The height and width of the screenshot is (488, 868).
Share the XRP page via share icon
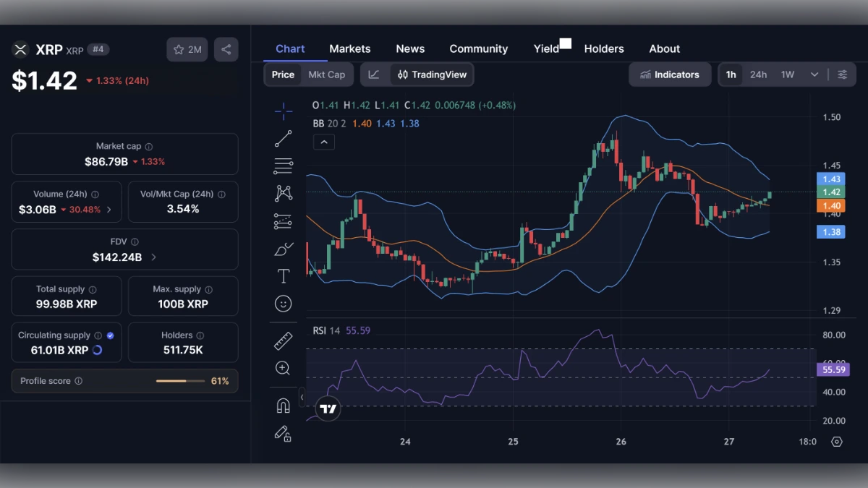point(225,49)
